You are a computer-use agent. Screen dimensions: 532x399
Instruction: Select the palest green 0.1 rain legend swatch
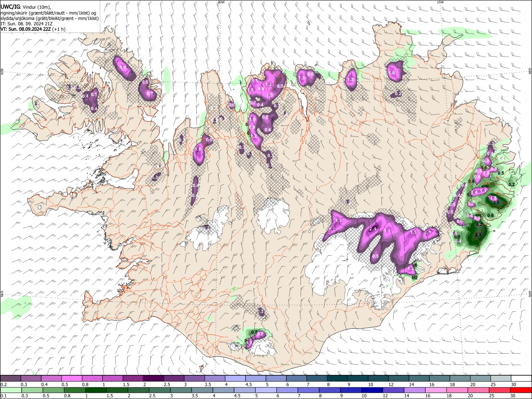10,390
